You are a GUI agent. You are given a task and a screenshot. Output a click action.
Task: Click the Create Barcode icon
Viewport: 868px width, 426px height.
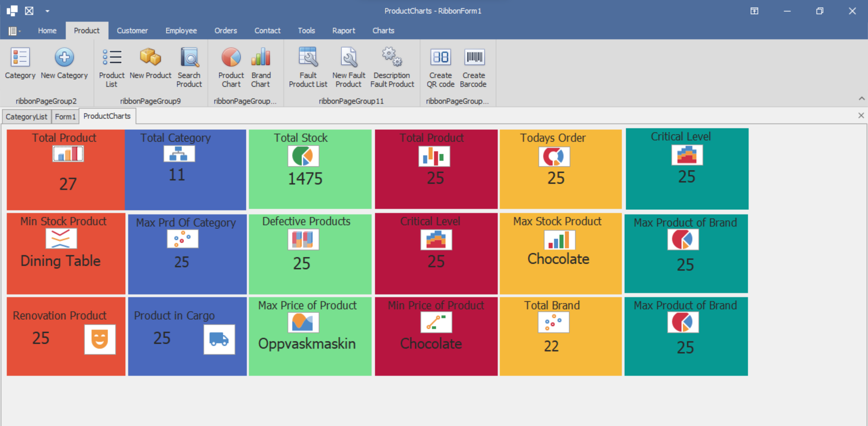point(474,58)
